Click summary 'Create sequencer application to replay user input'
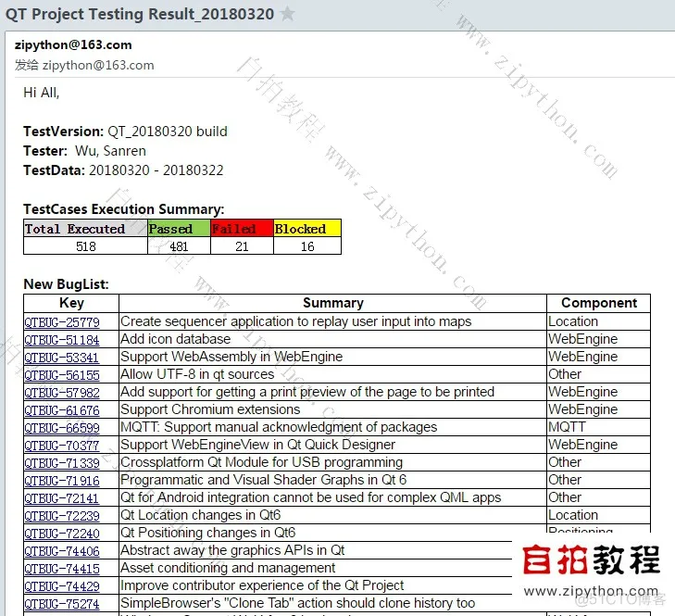675x616 pixels. click(x=296, y=321)
